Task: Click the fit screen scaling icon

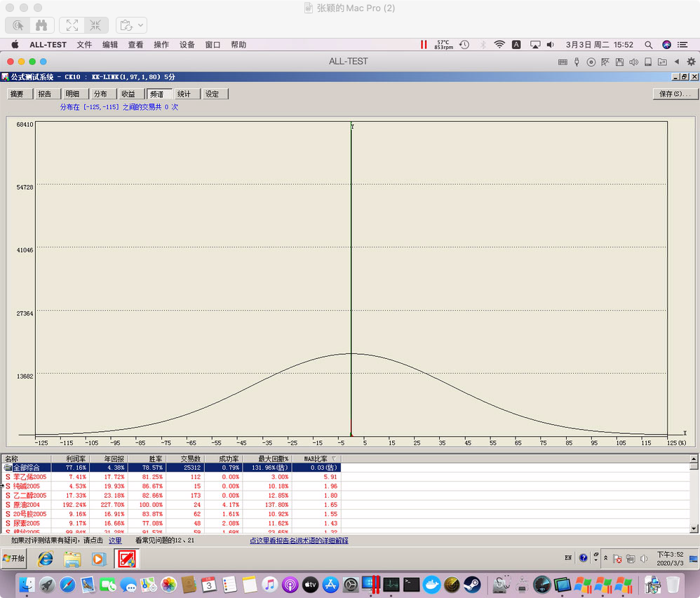Action: coord(72,25)
